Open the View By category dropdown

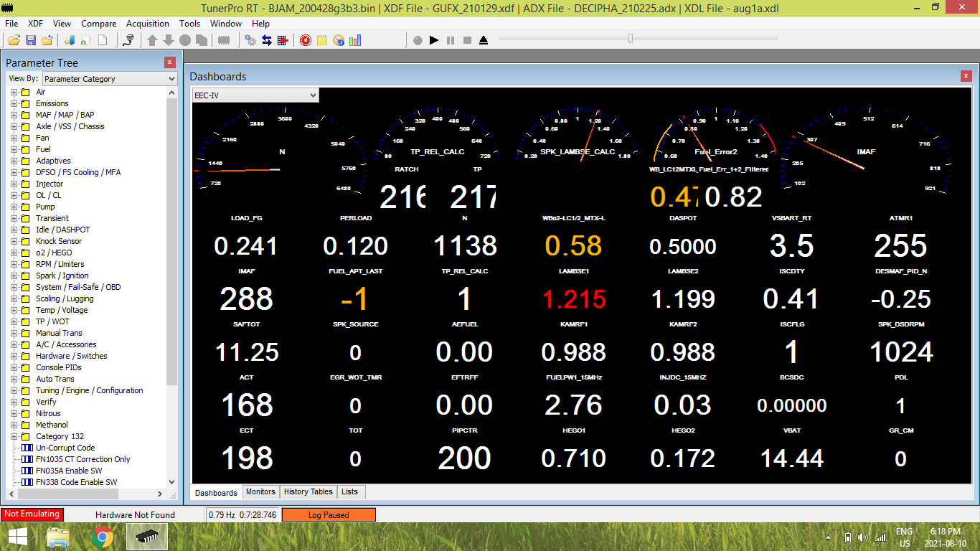click(110, 79)
